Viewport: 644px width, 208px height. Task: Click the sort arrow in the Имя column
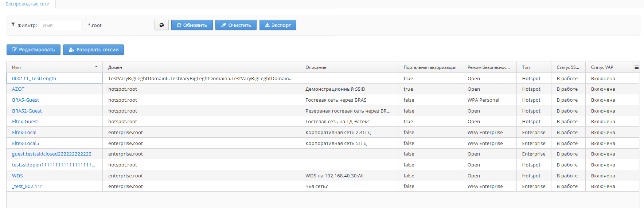click(96, 67)
